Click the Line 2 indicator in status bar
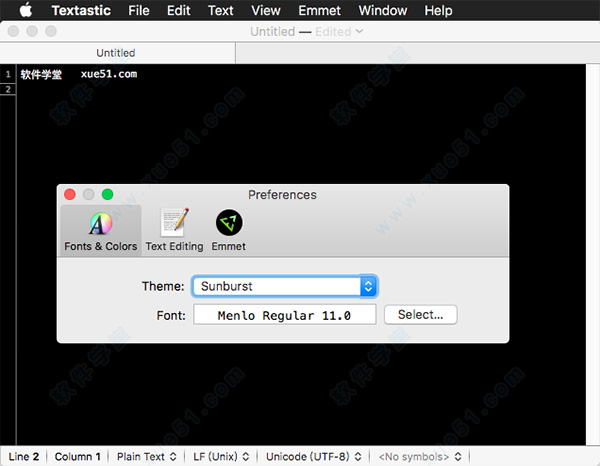The height and width of the screenshot is (466, 600). pos(22,457)
